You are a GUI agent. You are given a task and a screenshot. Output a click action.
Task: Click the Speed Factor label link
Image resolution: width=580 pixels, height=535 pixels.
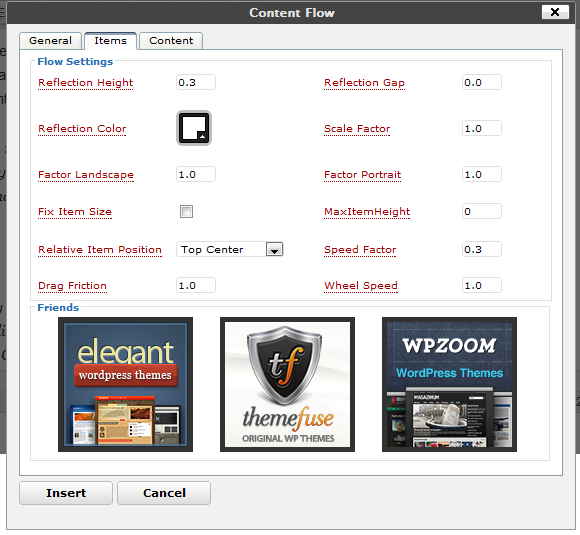click(x=360, y=250)
